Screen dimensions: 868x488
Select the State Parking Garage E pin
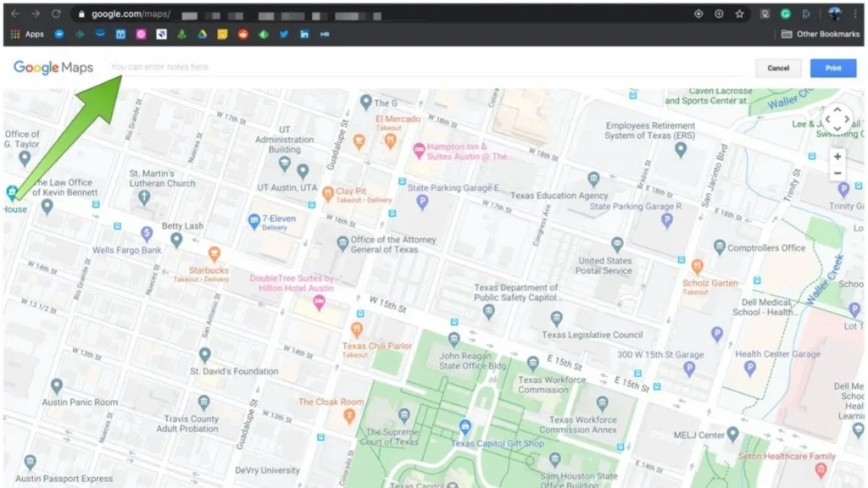[422, 202]
